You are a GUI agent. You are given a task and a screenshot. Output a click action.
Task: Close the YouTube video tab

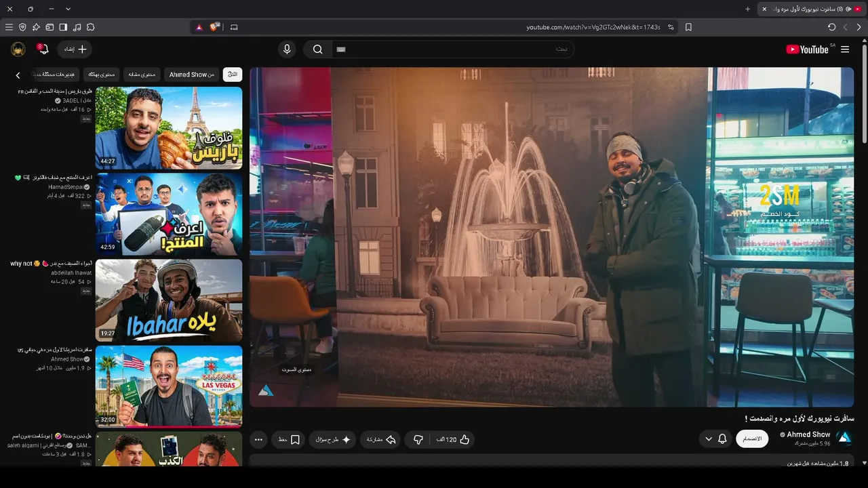click(x=764, y=9)
